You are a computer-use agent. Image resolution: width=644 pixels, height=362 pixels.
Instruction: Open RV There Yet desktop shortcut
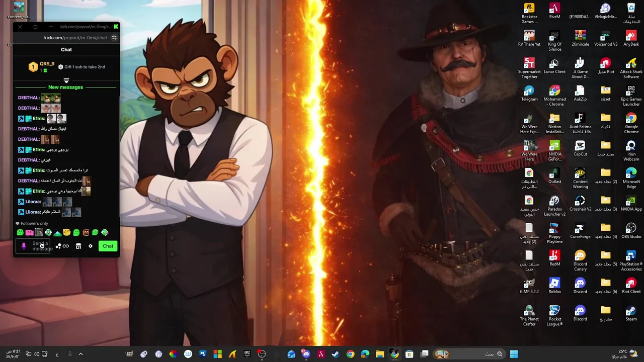tap(529, 38)
